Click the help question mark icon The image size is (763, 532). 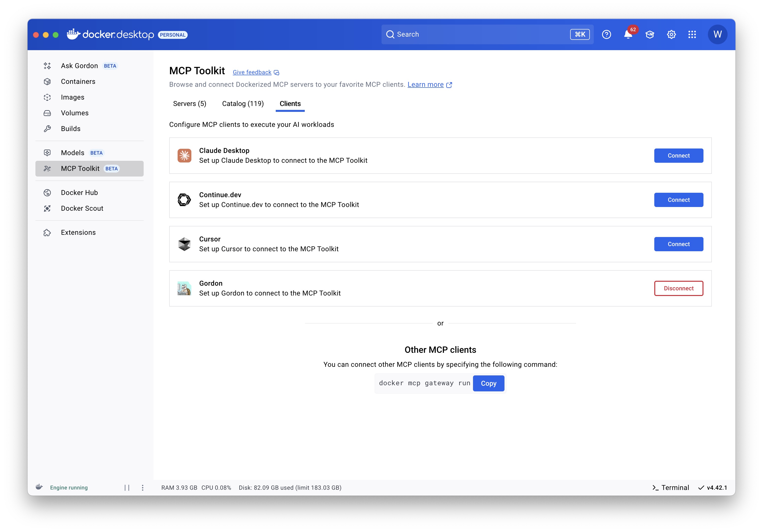[x=606, y=34]
